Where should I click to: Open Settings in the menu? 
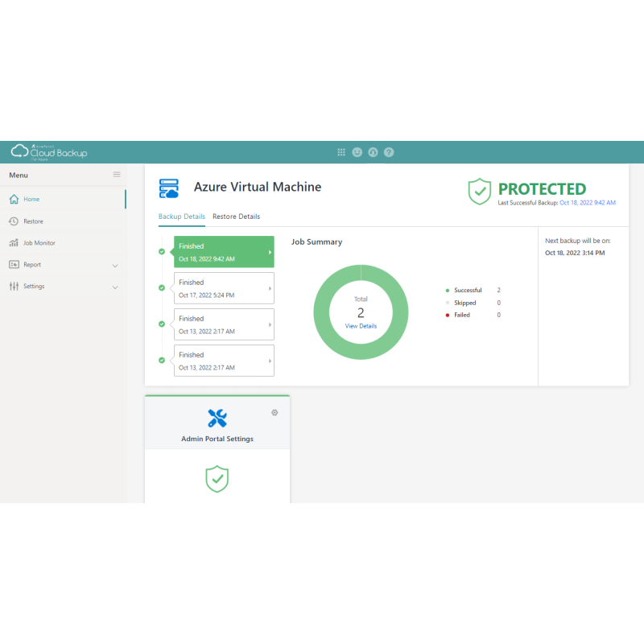[x=34, y=287]
